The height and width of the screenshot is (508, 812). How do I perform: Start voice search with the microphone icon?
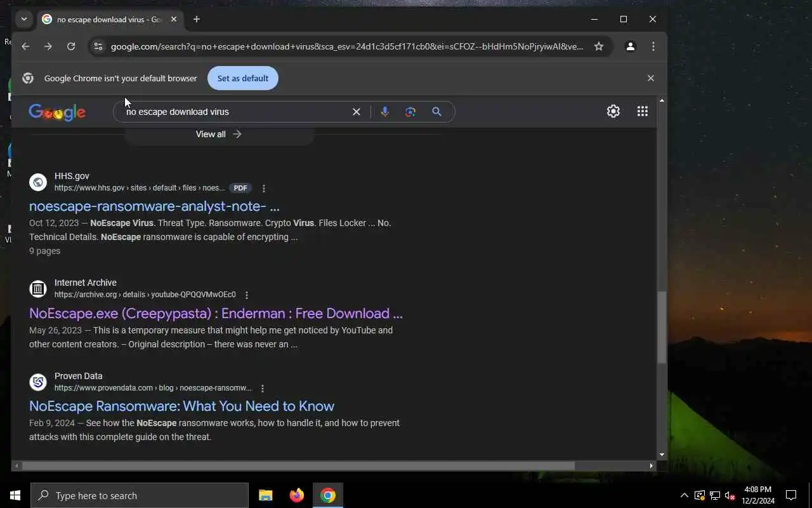(x=384, y=112)
